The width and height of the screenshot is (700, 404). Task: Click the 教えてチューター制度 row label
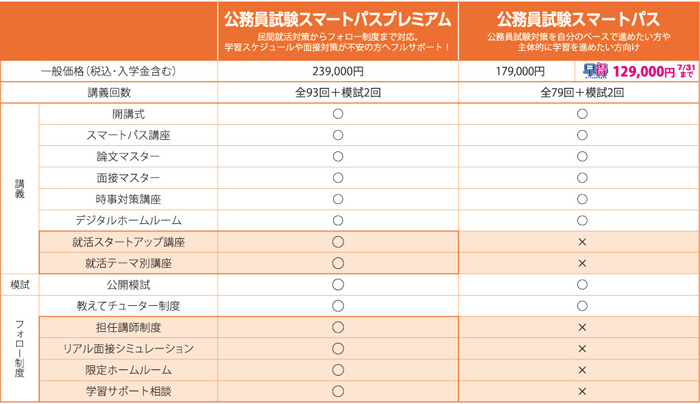(129, 306)
